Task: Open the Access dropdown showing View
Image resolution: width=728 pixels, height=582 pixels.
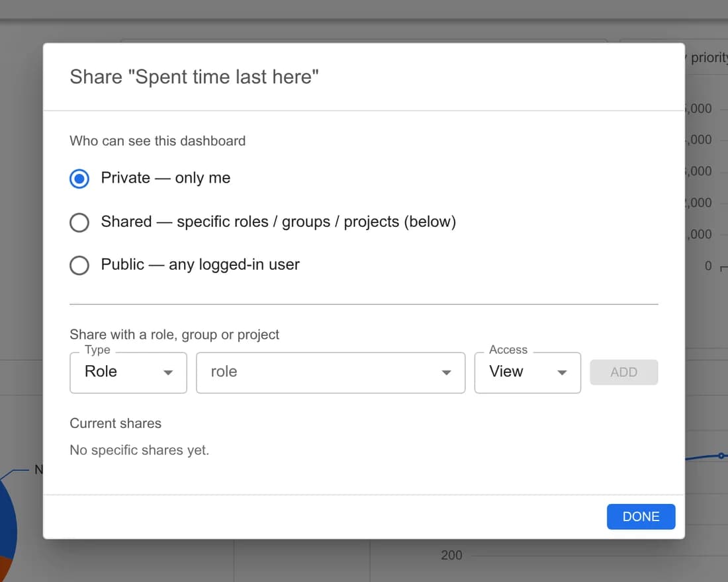Action: [x=527, y=372]
